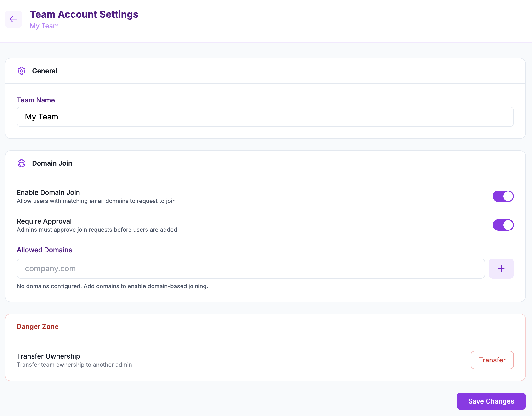The width and height of the screenshot is (532, 416).
Task: Click the Team Account Settings title
Action: click(84, 14)
